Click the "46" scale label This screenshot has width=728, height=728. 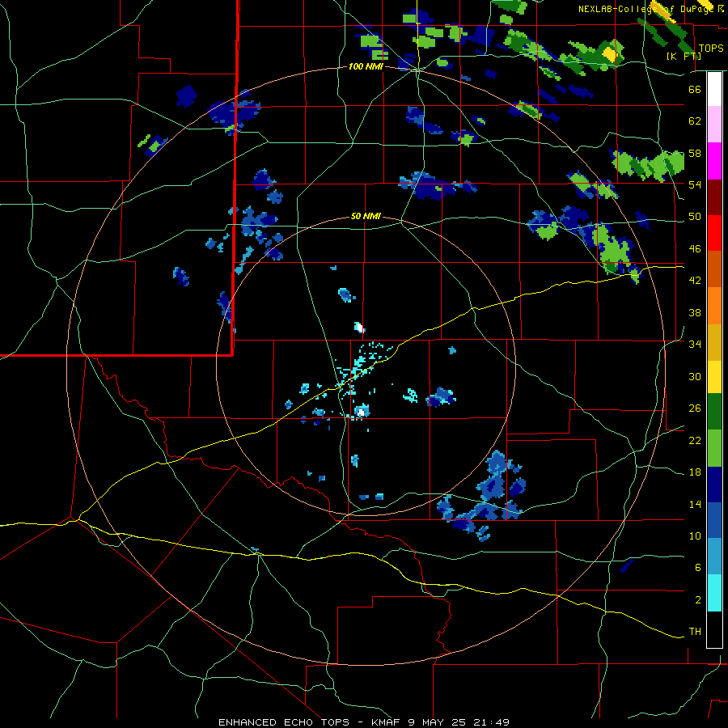point(695,249)
